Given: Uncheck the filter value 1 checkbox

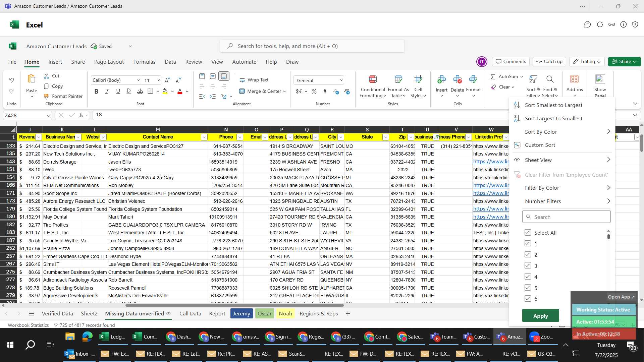Looking at the screenshot, I should [x=528, y=244].
